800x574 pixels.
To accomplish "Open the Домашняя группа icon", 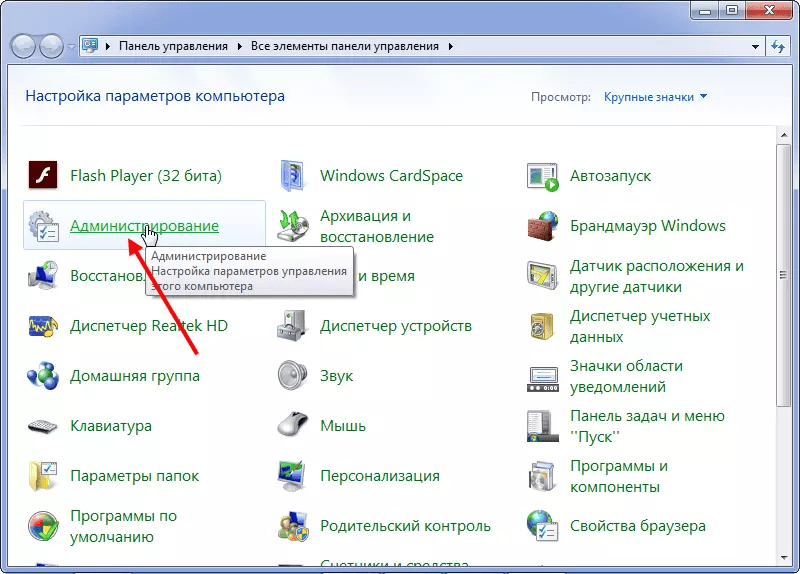I will (44, 377).
